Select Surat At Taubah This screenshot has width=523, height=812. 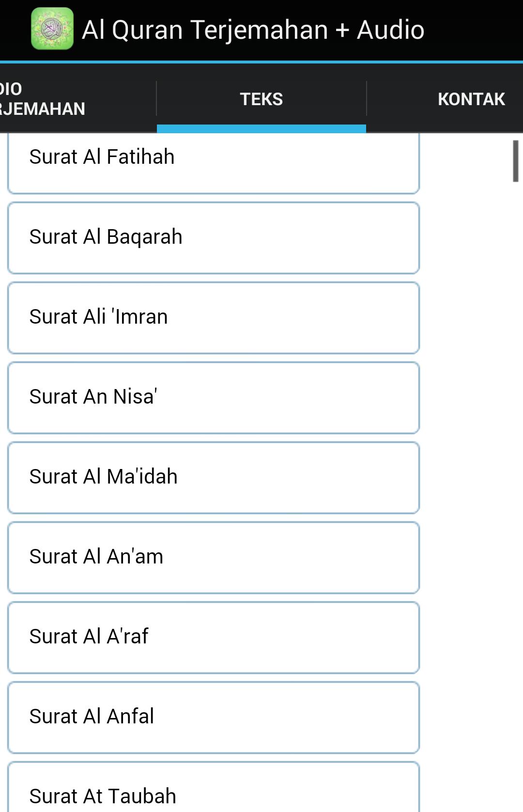214,787
